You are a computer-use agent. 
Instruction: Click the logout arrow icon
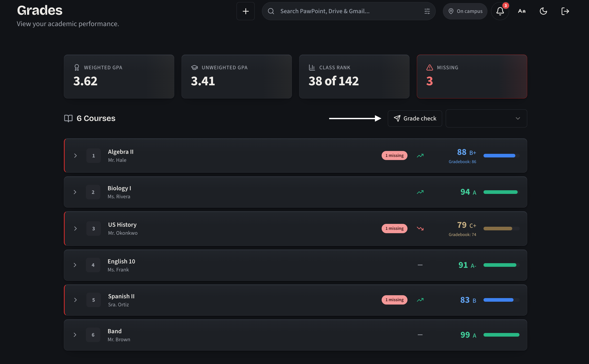click(565, 11)
